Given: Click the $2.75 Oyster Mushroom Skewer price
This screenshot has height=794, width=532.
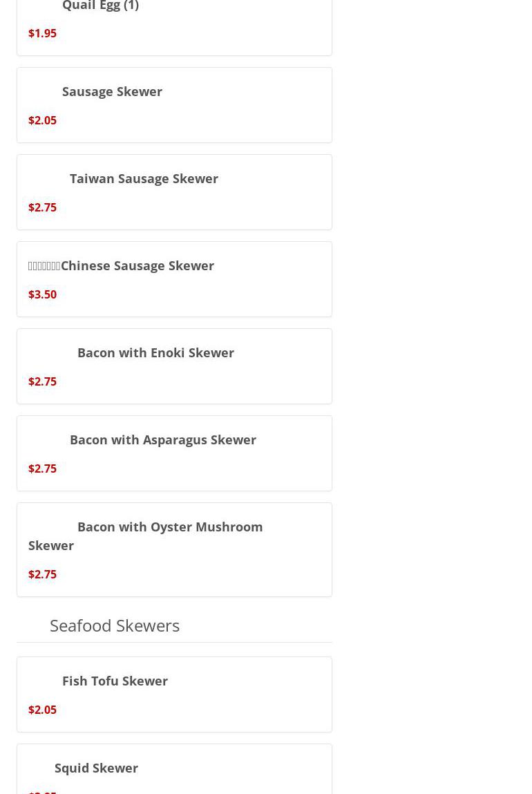Looking at the screenshot, I should point(43,574).
